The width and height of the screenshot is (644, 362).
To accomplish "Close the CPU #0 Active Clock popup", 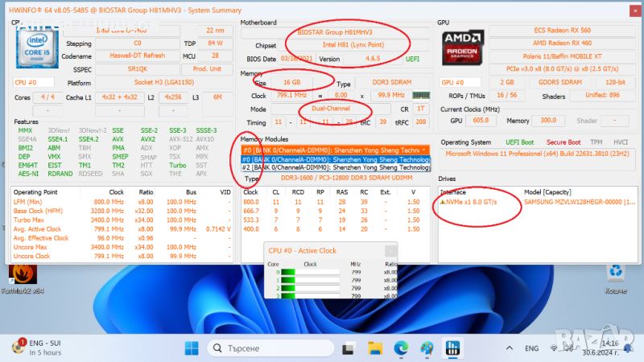I will click(x=390, y=250).
